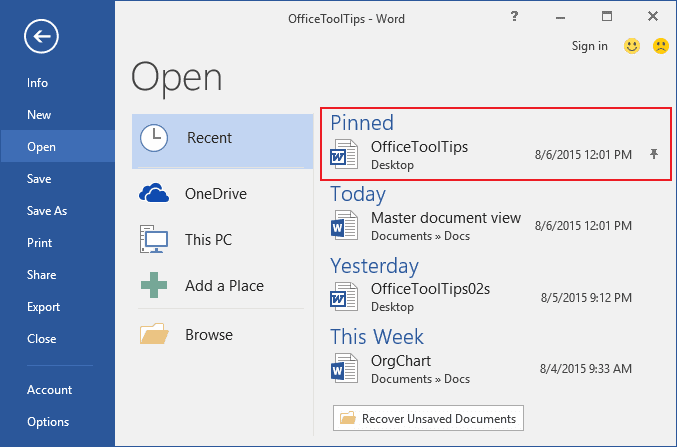Select Export in the left menu

44,307
